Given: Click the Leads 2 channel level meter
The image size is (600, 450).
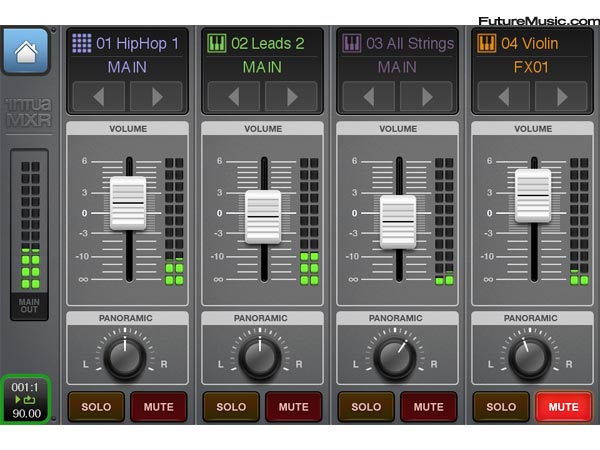Looking at the screenshot, I should [x=309, y=222].
